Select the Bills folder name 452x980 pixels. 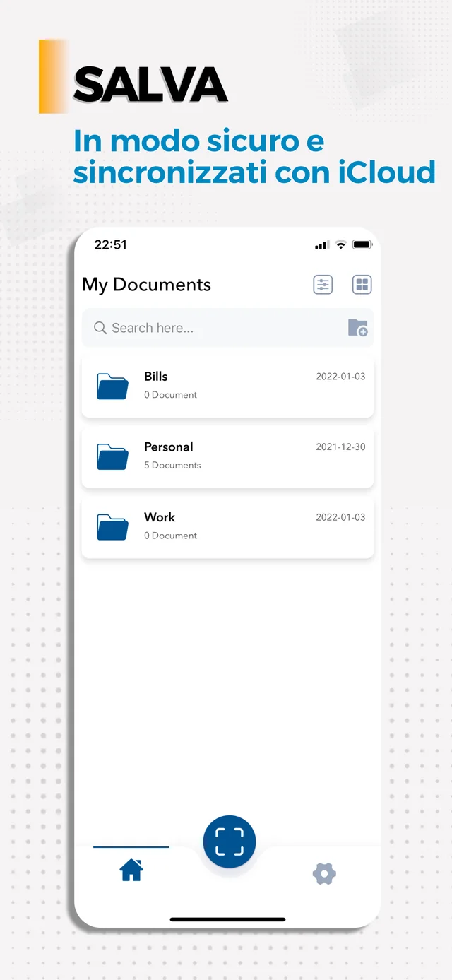[156, 377]
